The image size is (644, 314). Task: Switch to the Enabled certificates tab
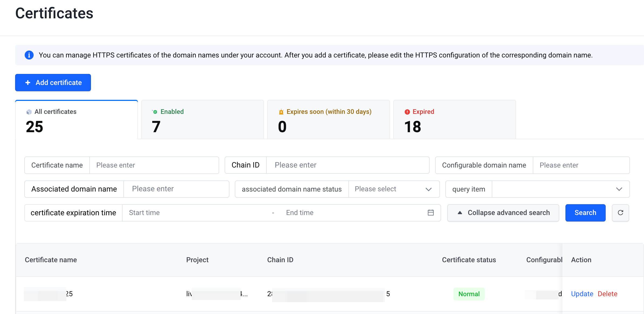coord(202,120)
